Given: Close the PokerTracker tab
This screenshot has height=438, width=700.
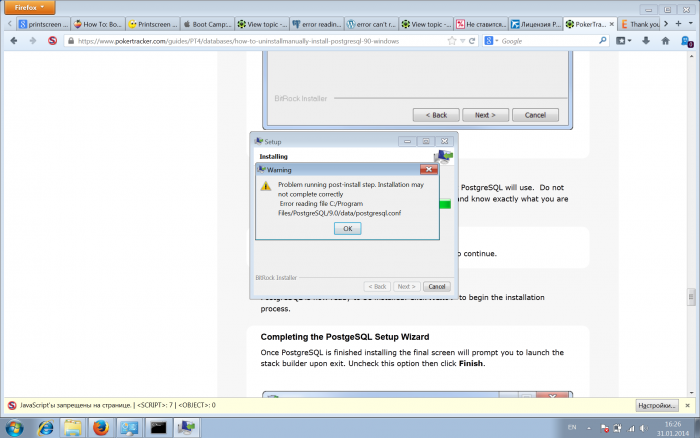Looking at the screenshot, I should click(612, 24).
